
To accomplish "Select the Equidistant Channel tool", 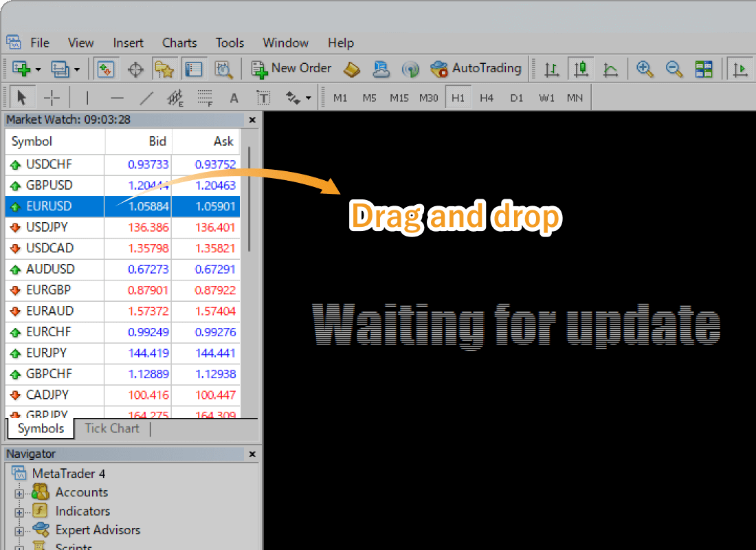I will coord(175,97).
